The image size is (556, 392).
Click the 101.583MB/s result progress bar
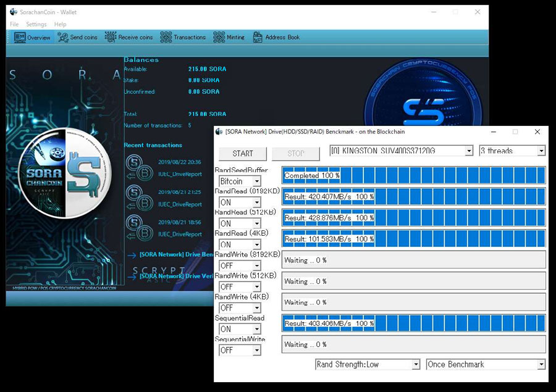click(414, 239)
